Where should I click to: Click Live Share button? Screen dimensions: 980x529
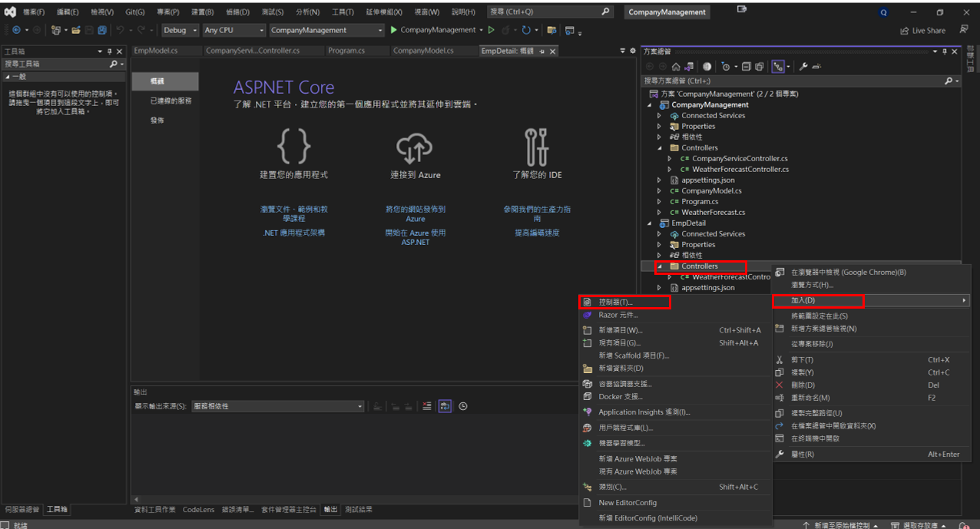click(x=922, y=31)
